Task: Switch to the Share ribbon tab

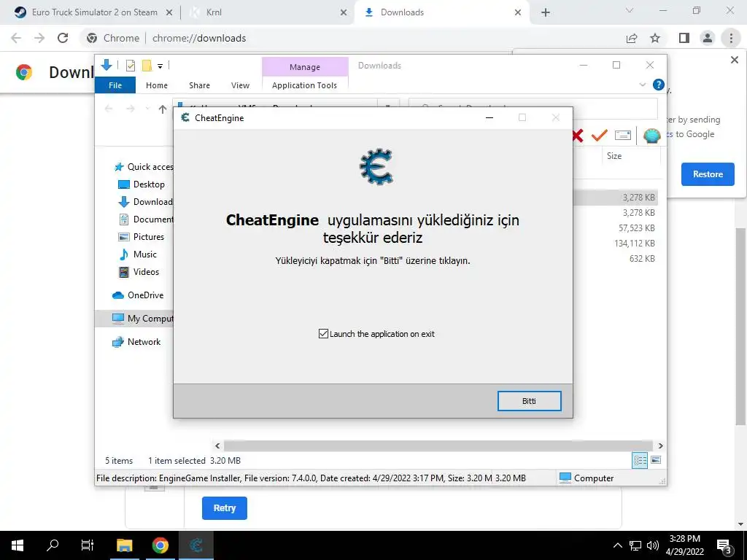Action: click(x=199, y=85)
